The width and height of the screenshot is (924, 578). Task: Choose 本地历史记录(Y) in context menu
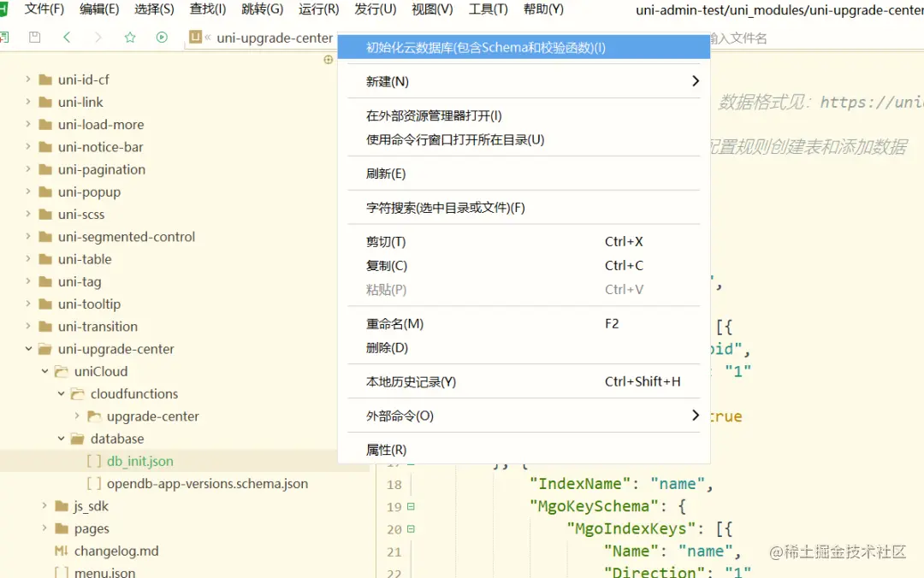(524, 382)
